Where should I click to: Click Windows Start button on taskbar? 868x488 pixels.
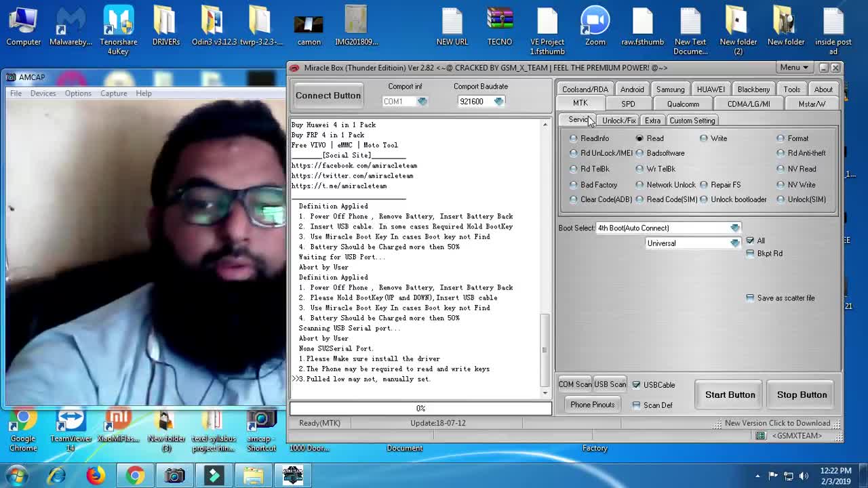click(16, 476)
